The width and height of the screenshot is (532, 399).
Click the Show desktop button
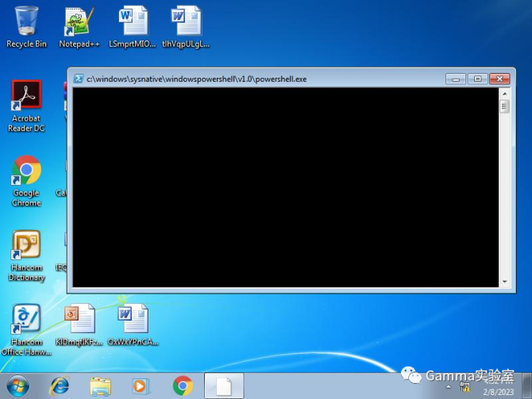point(527,386)
